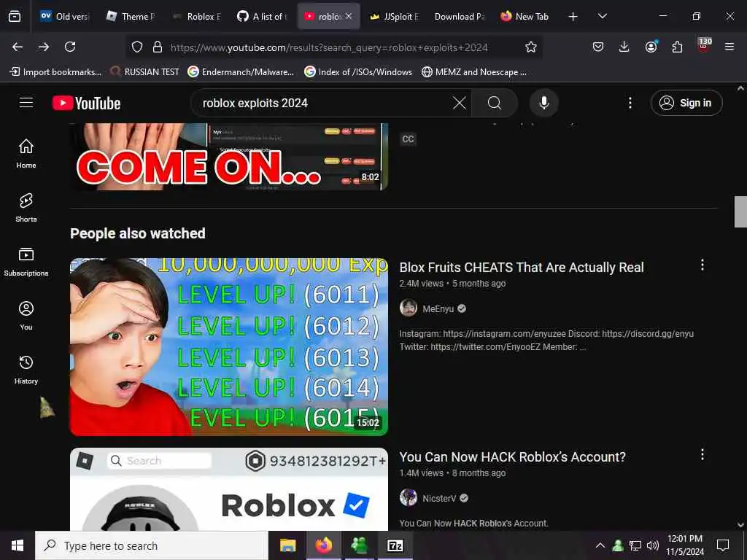Viewport: 747px width, 560px height.
Task: Open NicsterV channel name link
Action: [439, 499]
